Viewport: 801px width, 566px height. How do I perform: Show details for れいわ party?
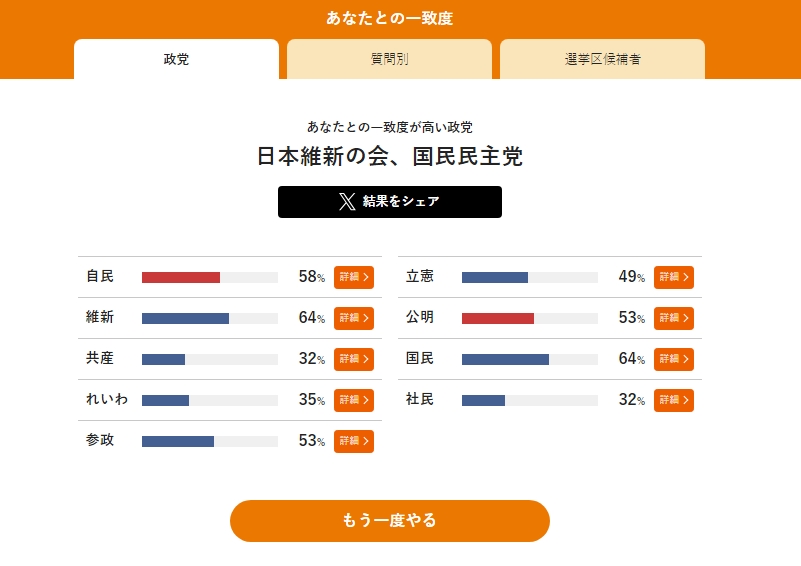click(x=353, y=400)
